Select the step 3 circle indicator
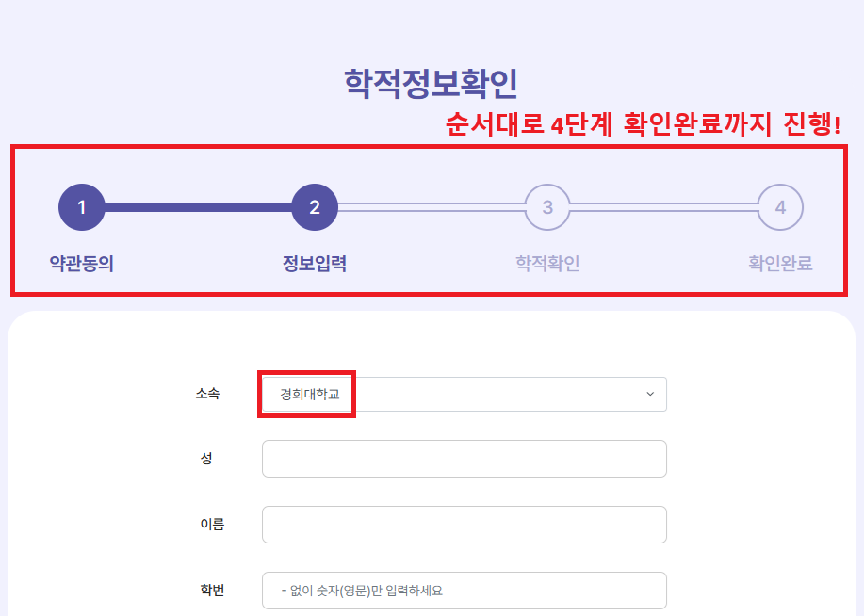864x616 pixels. click(x=547, y=207)
